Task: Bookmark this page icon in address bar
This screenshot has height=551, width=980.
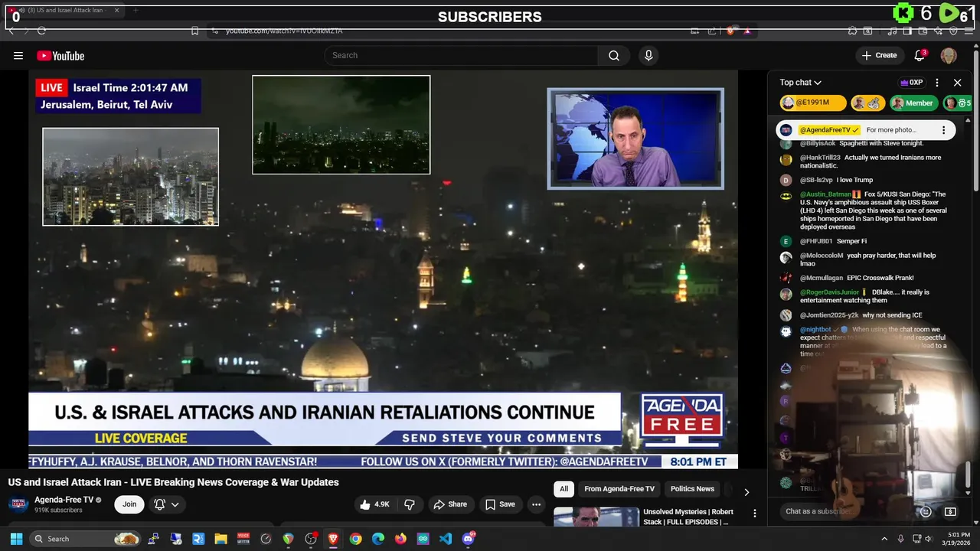Action: [x=194, y=31]
